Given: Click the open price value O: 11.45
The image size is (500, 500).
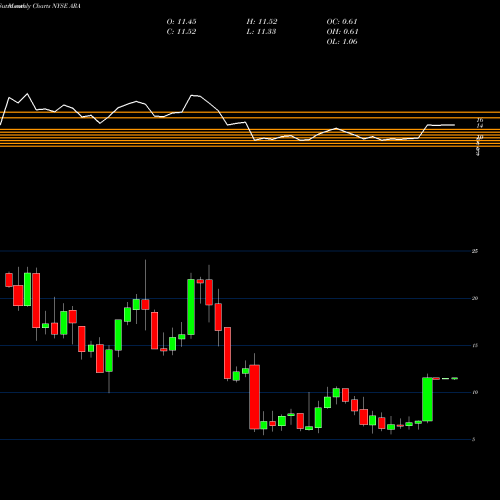Looking at the screenshot, I should click(181, 22).
